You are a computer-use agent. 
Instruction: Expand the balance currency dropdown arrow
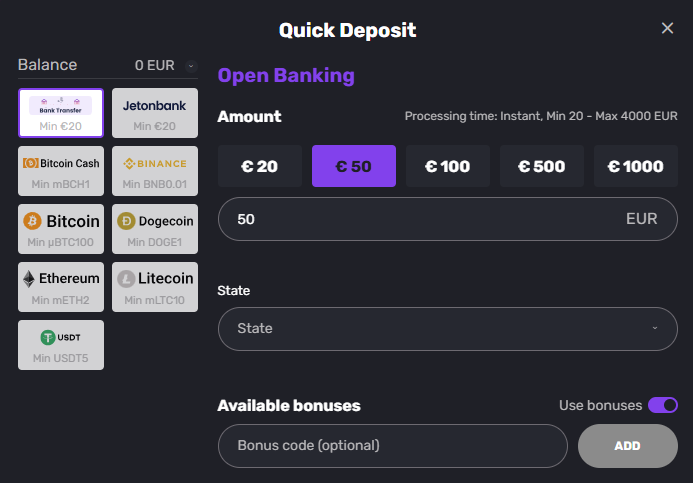tap(191, 66)
